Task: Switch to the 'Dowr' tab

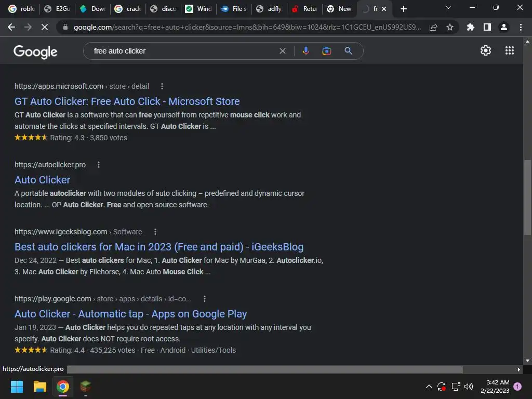Action: point(92,9)
